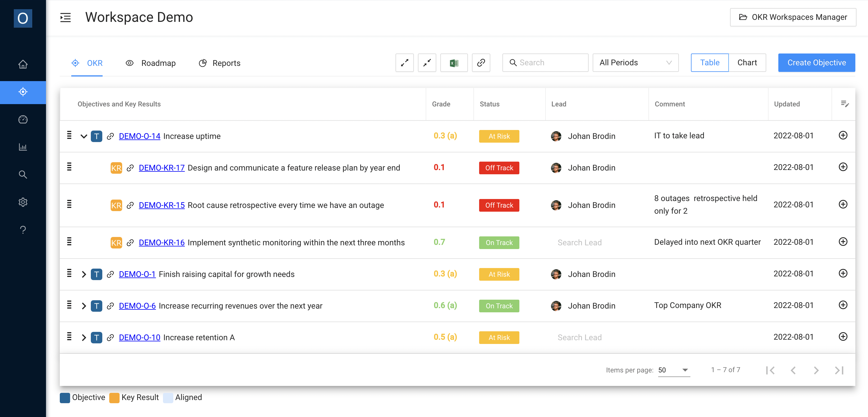Click the home icon in sidebar
868x417 pixels.
pos(23,64)
